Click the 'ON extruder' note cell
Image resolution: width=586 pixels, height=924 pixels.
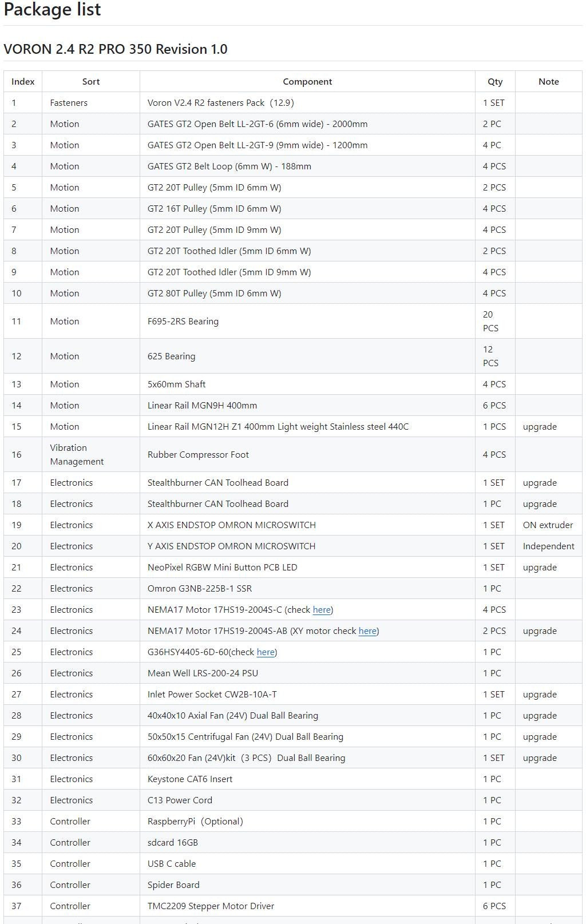coord(548,525)
